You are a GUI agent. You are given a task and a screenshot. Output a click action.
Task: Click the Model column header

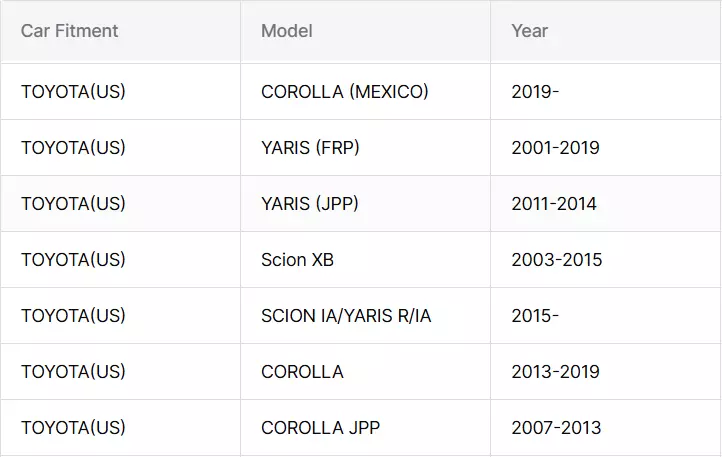click(287, 31)
